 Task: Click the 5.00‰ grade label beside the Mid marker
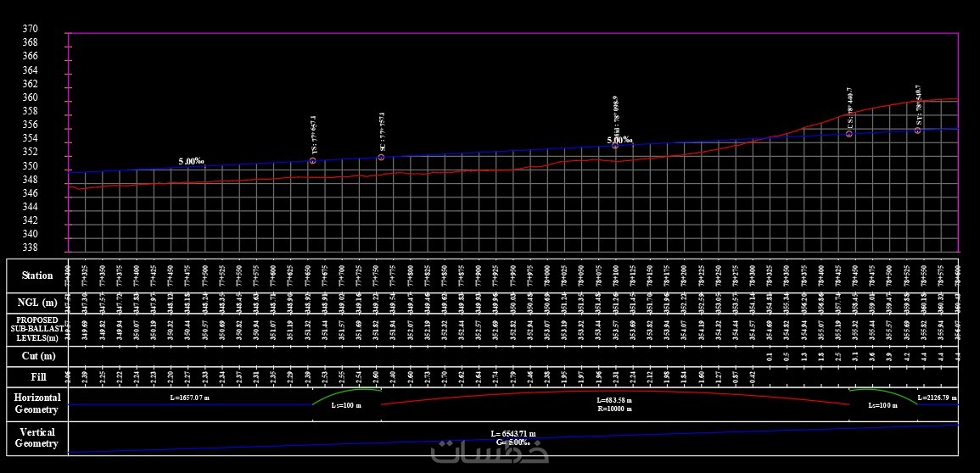pos(620,141)
